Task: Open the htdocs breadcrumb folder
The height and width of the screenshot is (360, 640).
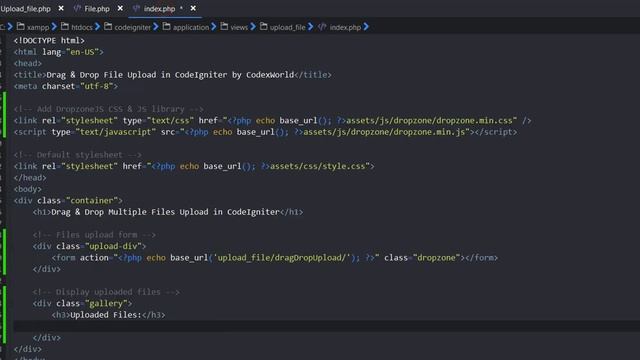Action: coord(82,27)
